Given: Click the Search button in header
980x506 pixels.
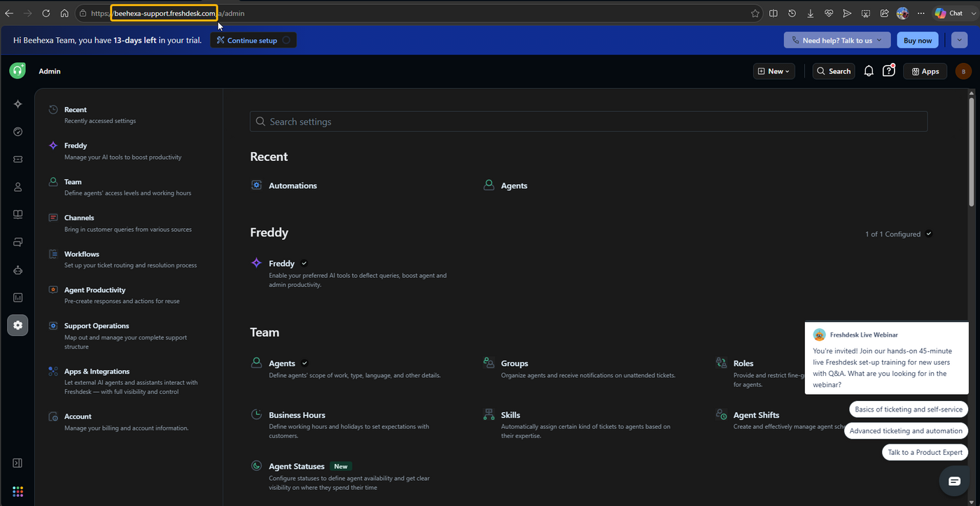Looking at the screenshot, I should pos(834,71).
